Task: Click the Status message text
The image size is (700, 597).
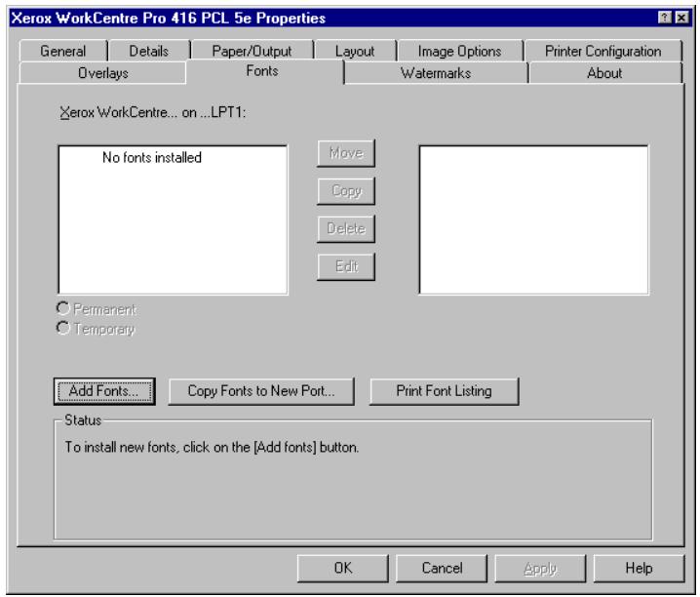Action: coord(212,447)
